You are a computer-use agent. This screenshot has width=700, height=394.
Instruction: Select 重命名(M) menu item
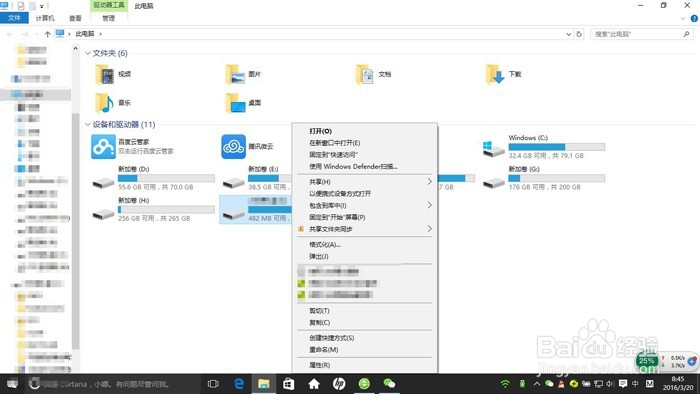coord(324,349)
